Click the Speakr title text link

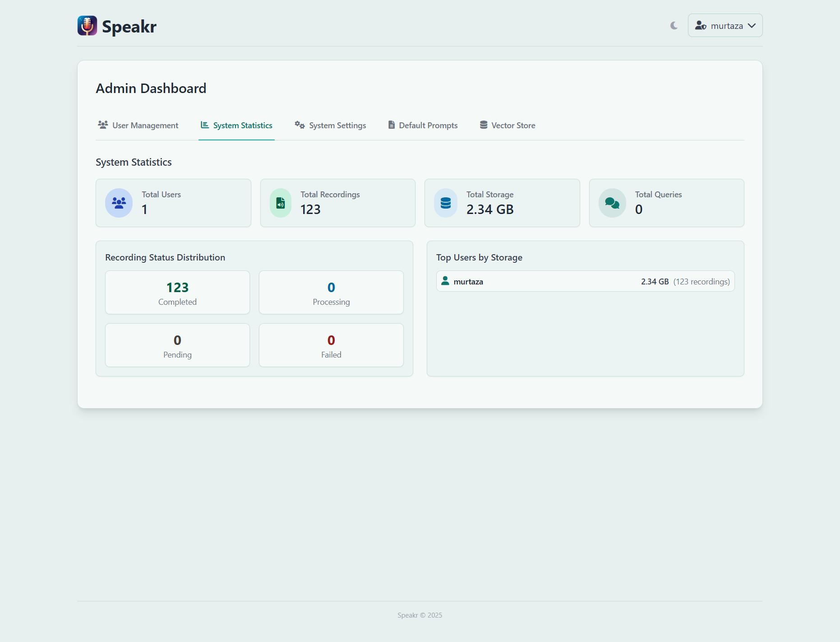tap(129, 27)
